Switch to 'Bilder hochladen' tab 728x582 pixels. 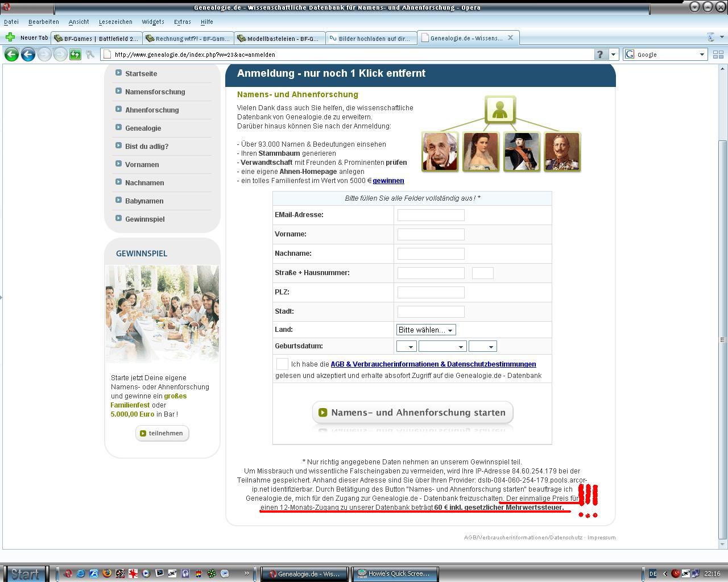coord(371,38)
